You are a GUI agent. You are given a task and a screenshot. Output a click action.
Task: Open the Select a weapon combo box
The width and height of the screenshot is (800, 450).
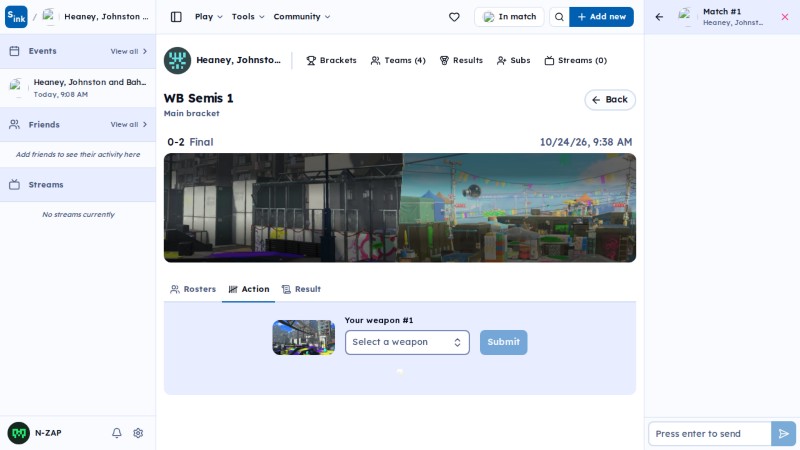click(407, 342)
